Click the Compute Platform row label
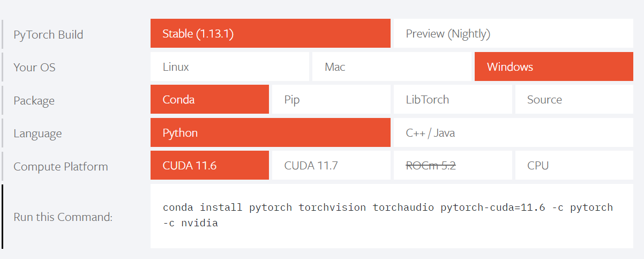This screenshot has height=259, width=644. (x=61, y=167)
